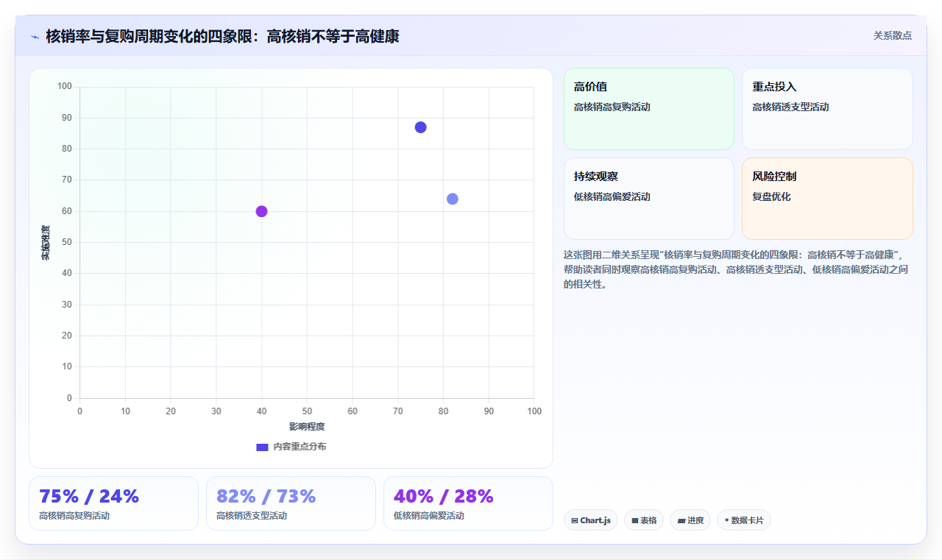Click x-axis tick label 50
This screenshot has height=560, width=942.
click(307, 411)
